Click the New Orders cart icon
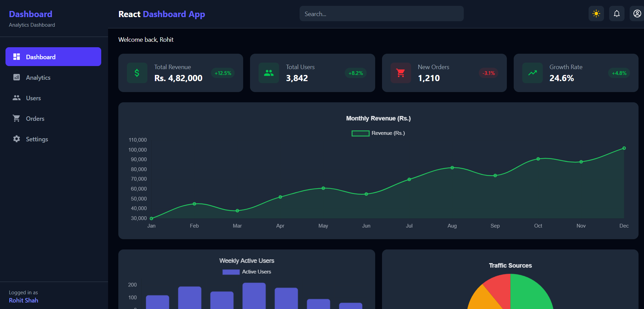Viewport: 644px width, 309px height. tap(400, 73)
